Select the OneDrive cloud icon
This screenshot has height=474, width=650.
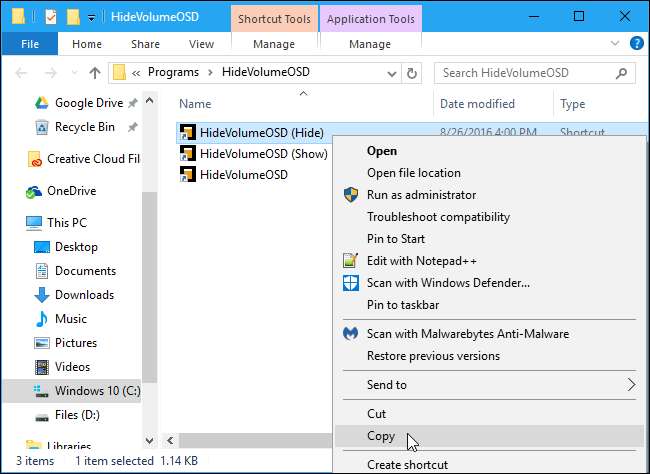(x=33, y=191)
